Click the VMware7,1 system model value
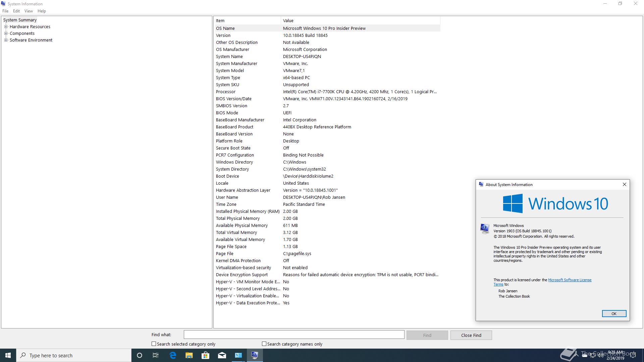This screenshot has width=644, height=362. (294, 71)
